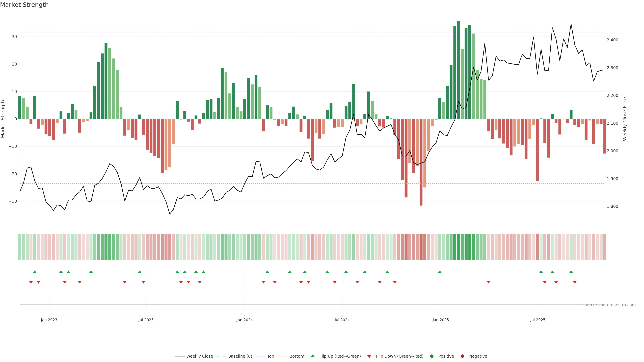Click the Jul 2025 x-axis label
Screen dimensions: 644x362
[538, 320]
